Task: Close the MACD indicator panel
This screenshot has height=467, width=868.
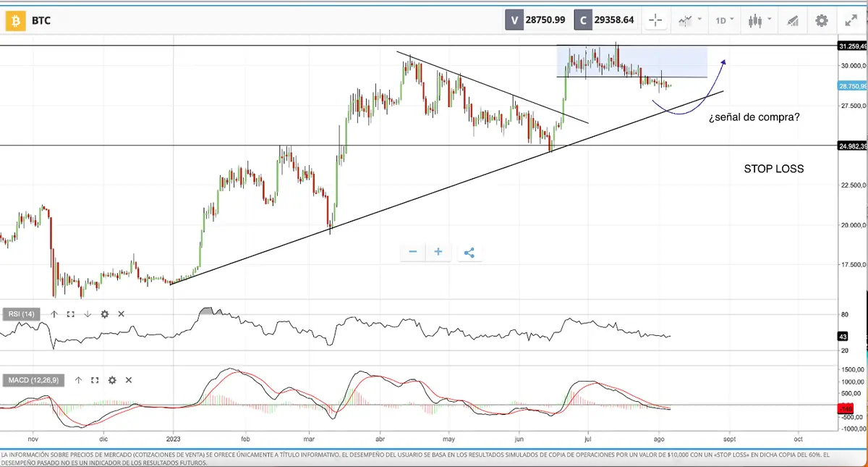Action: (x=129, y=380)
